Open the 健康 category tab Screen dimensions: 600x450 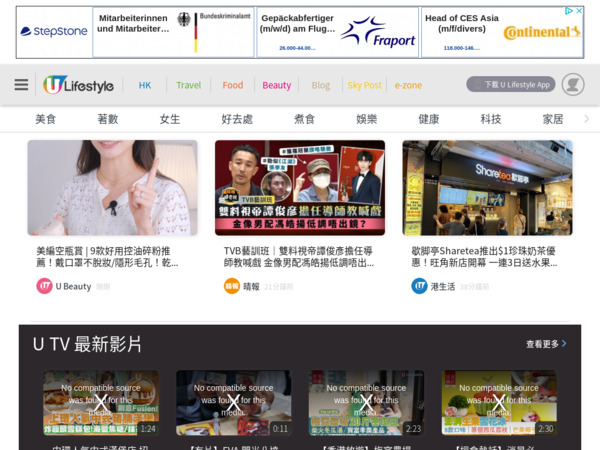pyautogui.click(x=429, y=119)
